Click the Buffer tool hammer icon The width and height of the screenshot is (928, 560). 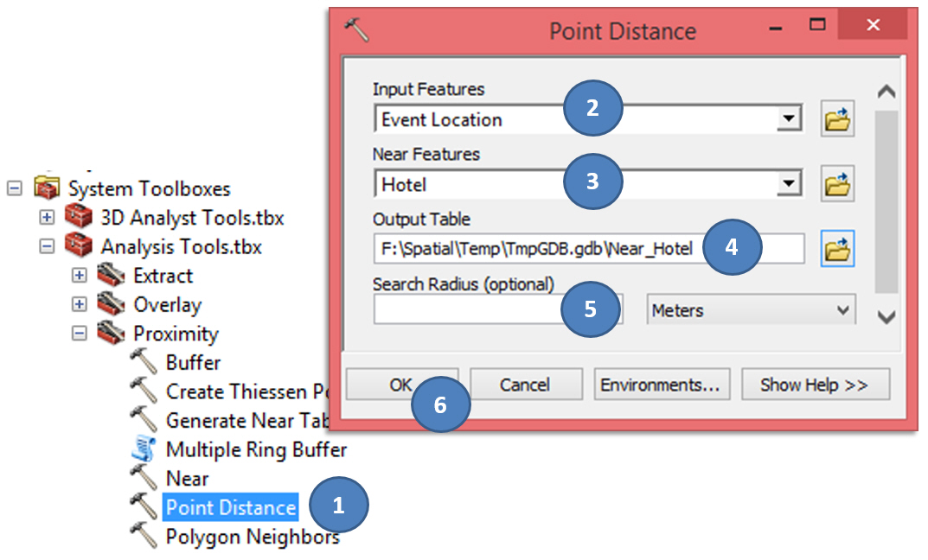click(x=144, y=362)
